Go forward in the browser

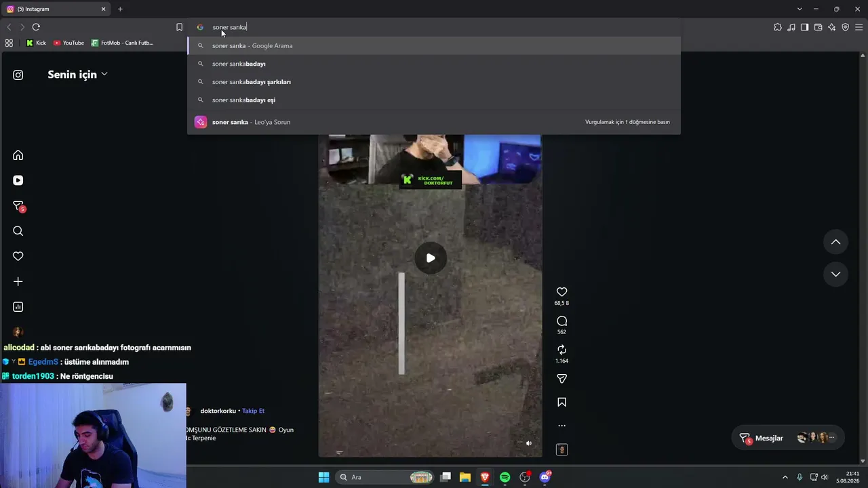coord(22,27)
